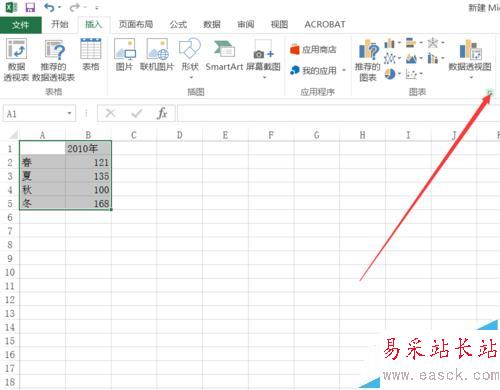Click the Select All corner of the grid

[x=12, y=135]
